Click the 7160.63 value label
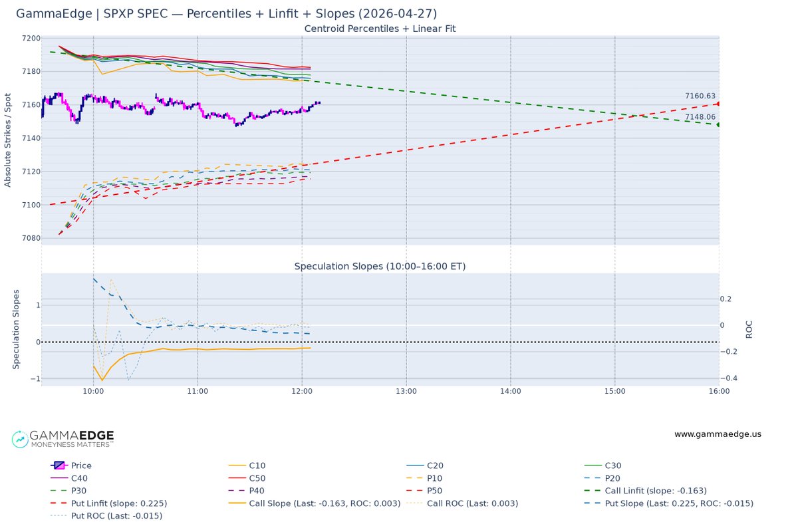 click(701, 96)
